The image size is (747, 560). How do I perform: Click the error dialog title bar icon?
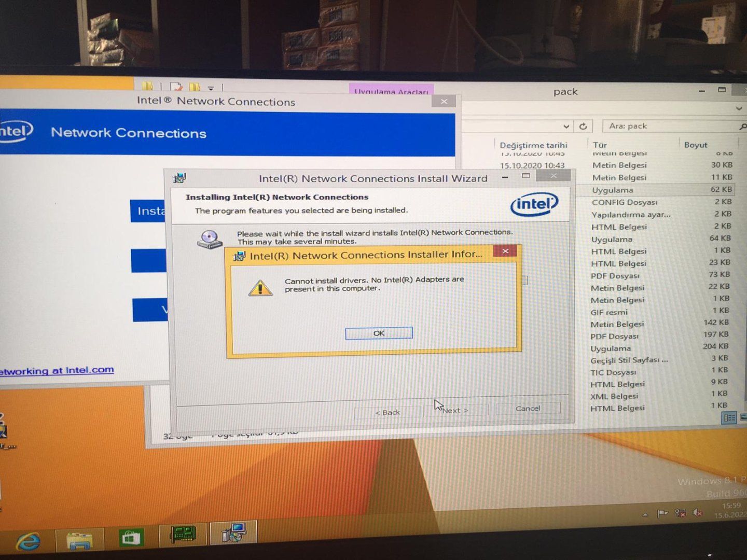[239, 256]
